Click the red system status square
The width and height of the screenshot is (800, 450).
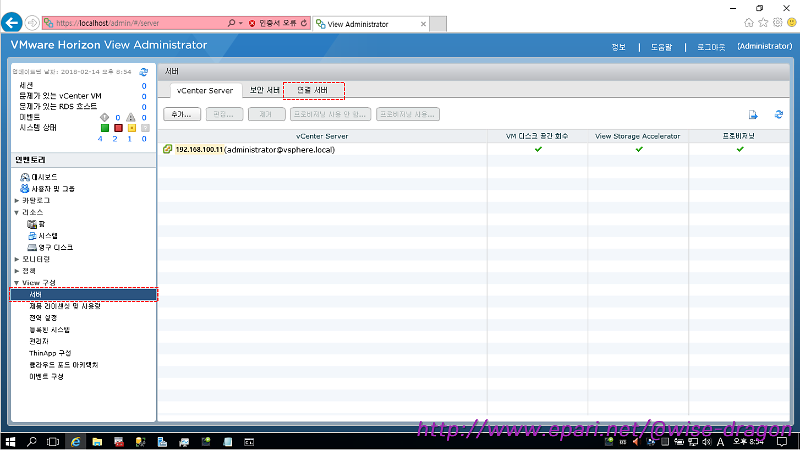tap(118, 128)
